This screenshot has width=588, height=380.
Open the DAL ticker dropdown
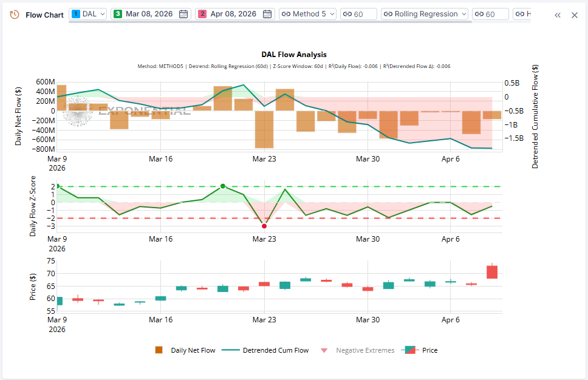pyautogui.click(x=92, y=13)
